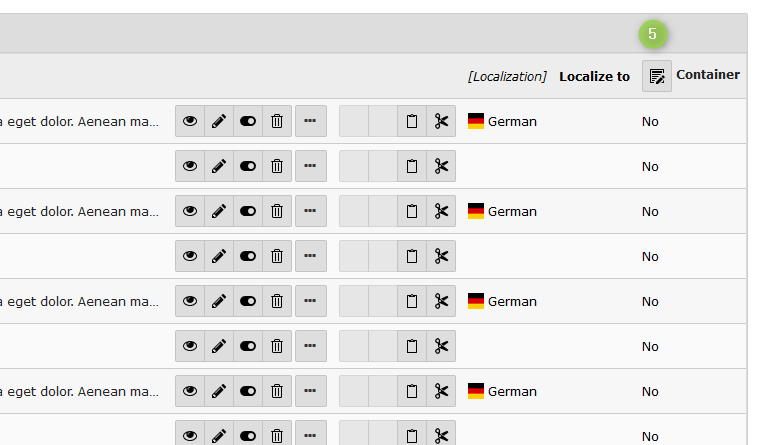Cut the third row record with scissors

[441, 211]
